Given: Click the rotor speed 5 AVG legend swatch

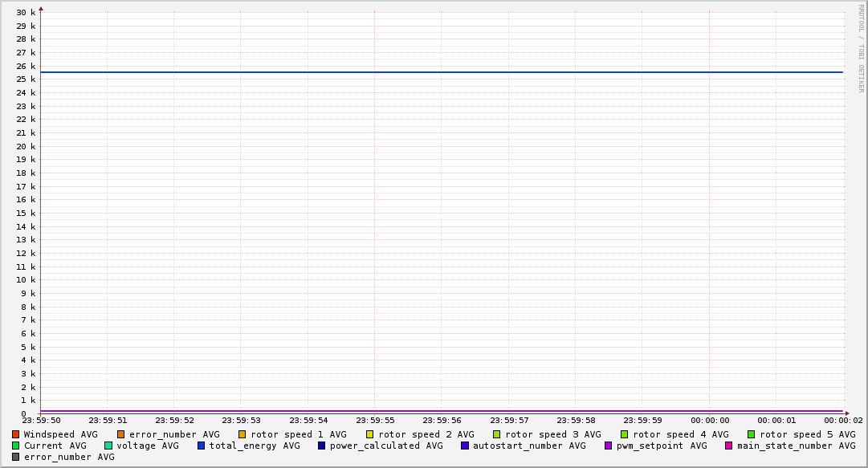Looking at the screenshot, I should tap(752, 434).
